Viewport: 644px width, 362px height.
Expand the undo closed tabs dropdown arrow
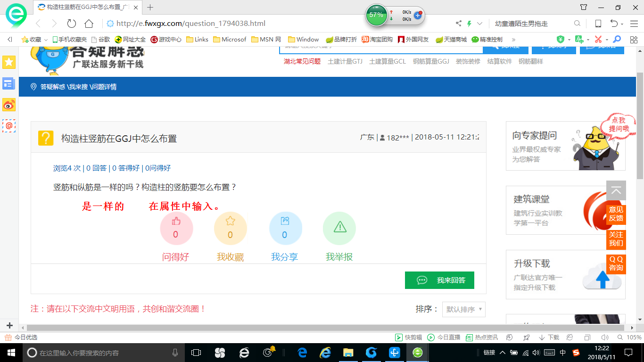click(622, 24)
